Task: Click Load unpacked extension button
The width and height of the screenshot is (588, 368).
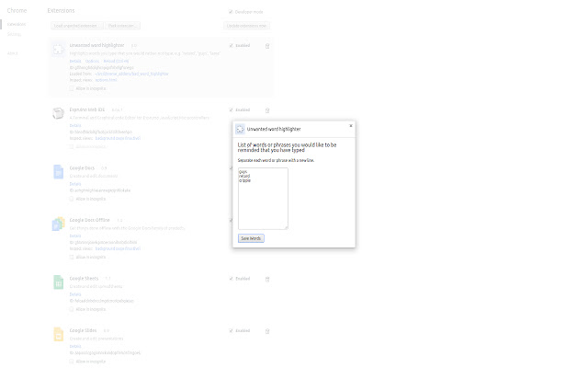Action: coord(77,26)
